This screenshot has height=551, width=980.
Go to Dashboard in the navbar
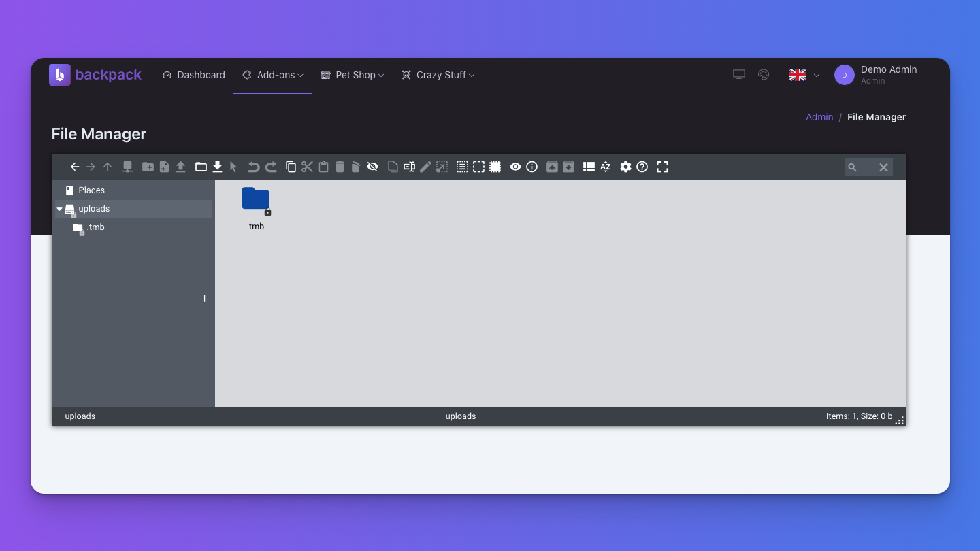(x=194, y=75)
